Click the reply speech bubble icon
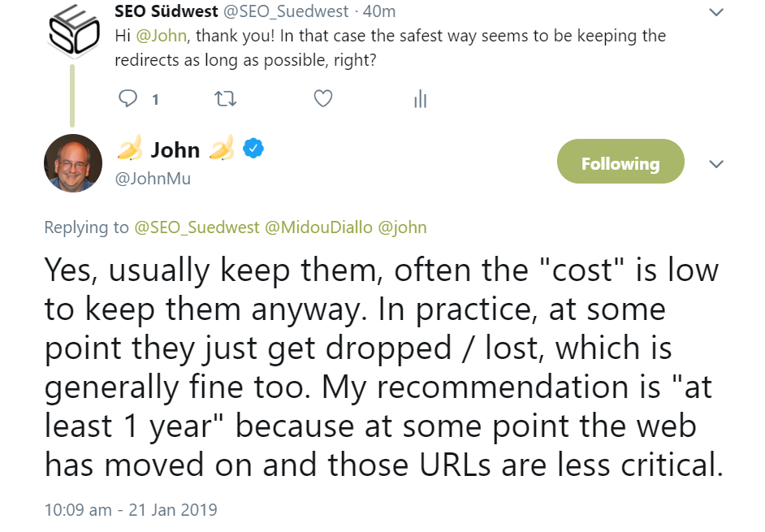765x532 pixels. (x=129, y=99)
